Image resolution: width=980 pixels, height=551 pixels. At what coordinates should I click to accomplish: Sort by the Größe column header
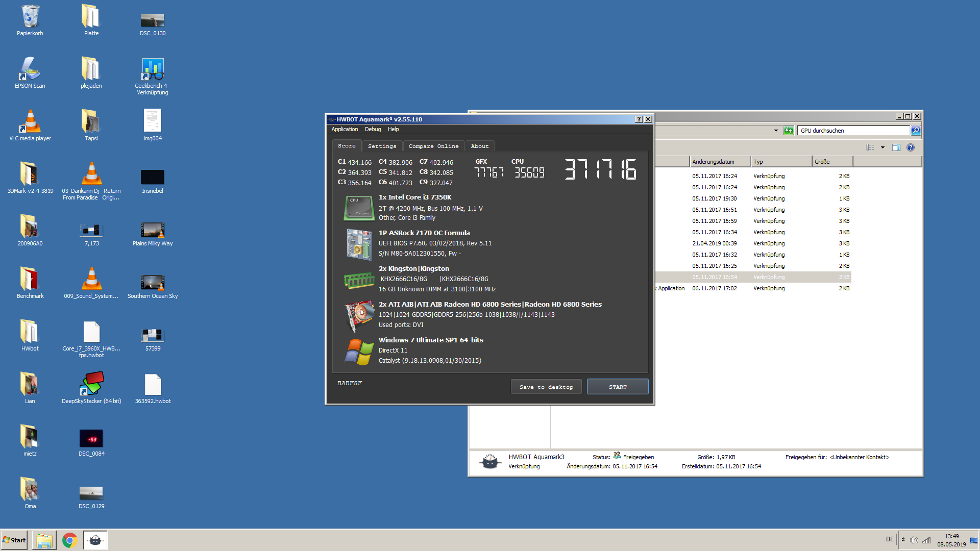pyautogui.click(x=832, y=162)
